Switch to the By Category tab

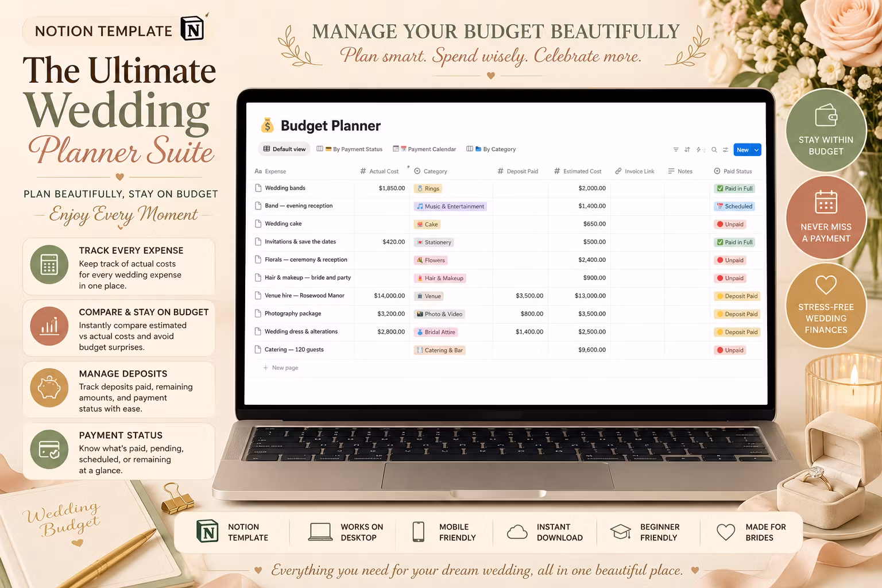491,149
